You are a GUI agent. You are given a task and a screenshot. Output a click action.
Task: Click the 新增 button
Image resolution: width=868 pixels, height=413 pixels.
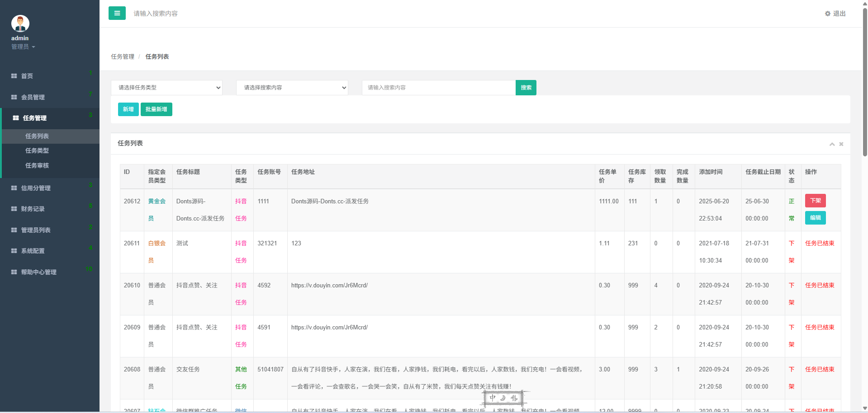[x=128, y=109]
